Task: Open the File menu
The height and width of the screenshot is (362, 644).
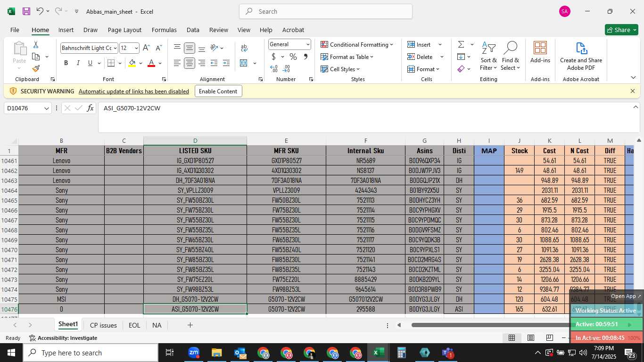Action: tap(15, 30)
